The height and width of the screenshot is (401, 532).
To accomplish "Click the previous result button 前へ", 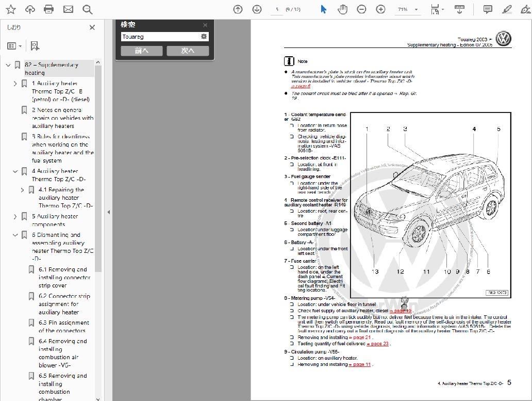I will pos(141,51).
